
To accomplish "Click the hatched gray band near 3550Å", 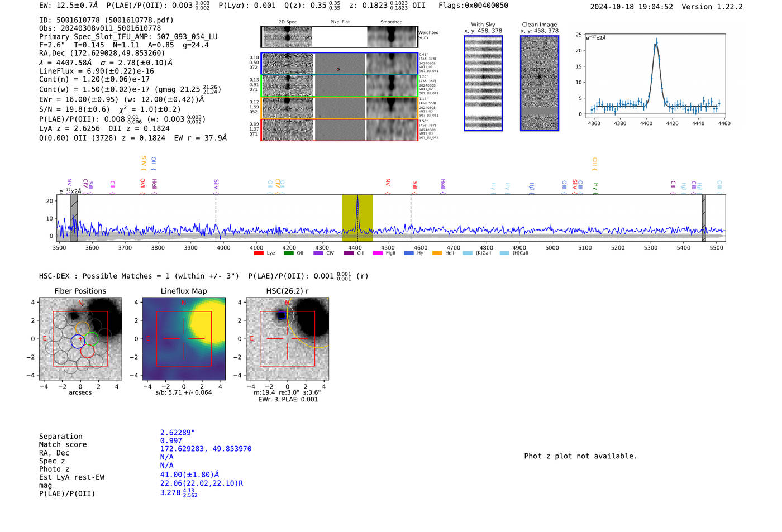I will [x=74, y=218].
